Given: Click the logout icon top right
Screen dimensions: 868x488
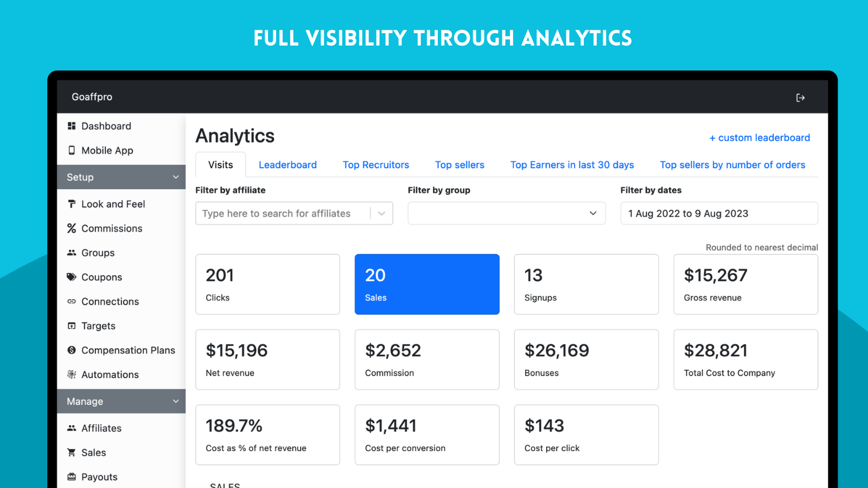Looking at the screenshot, I should (x=801, y=97).
